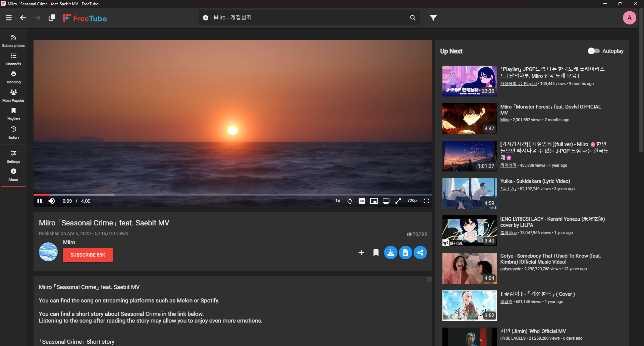Toggle the loop video button
This screenshot has width=644, height=346.
tap(350, 201)
